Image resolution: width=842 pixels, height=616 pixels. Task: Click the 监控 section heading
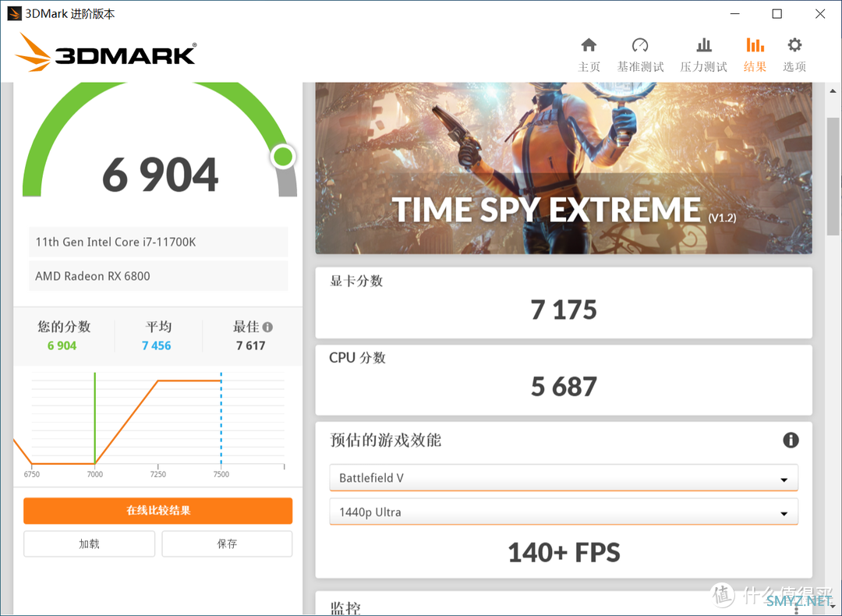pyautogui.click(x=345, y=608)
